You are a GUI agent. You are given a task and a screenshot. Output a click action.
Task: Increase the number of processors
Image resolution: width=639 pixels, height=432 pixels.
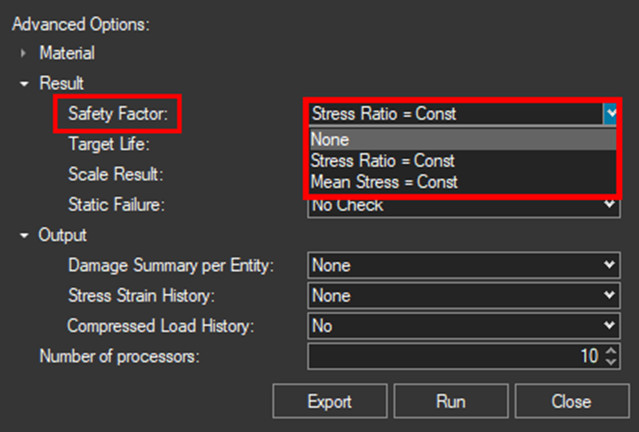point(610,351)
